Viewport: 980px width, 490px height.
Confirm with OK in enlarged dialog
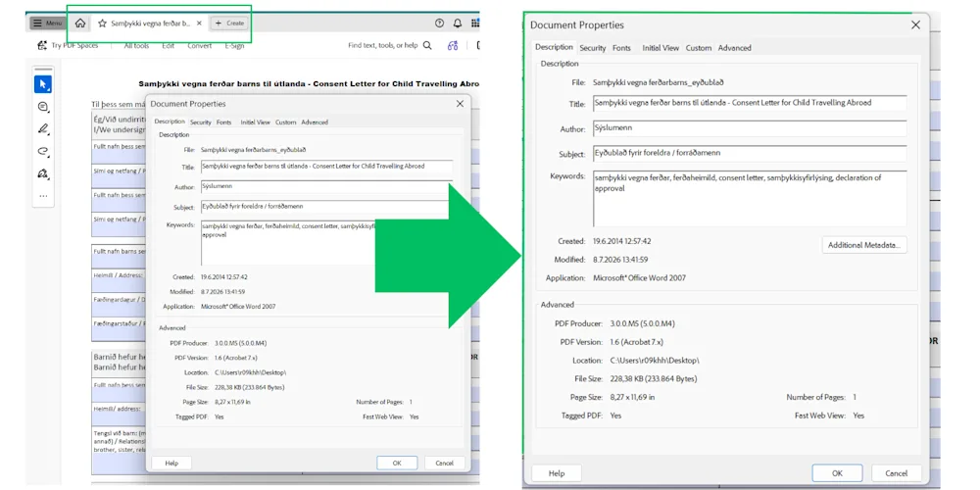click(838, 473)
